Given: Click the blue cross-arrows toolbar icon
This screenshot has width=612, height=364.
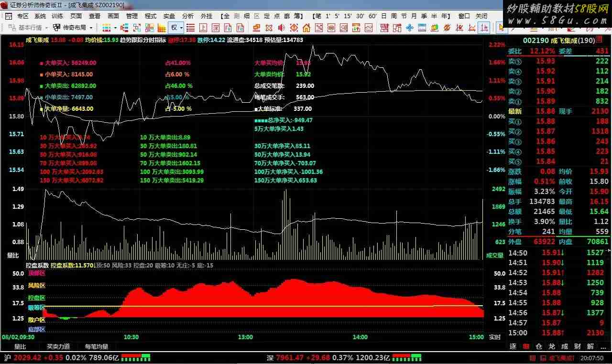Looking at the screenshot, I should (x=409, y=28).
